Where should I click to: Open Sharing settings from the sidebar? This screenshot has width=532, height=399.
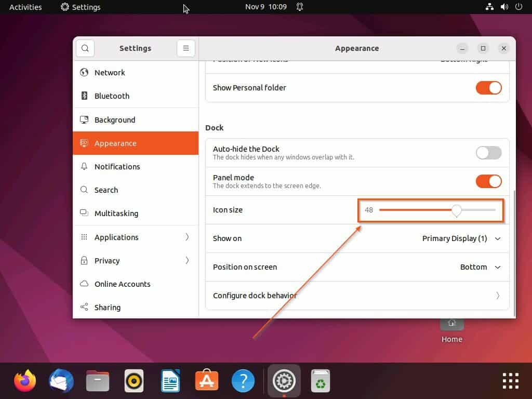(x=107, y=307)
